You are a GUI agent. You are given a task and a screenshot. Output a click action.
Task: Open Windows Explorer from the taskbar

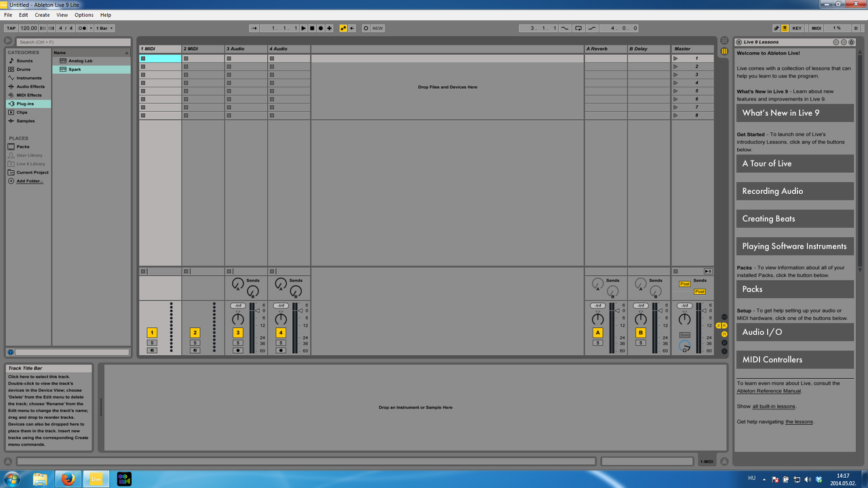40,479
